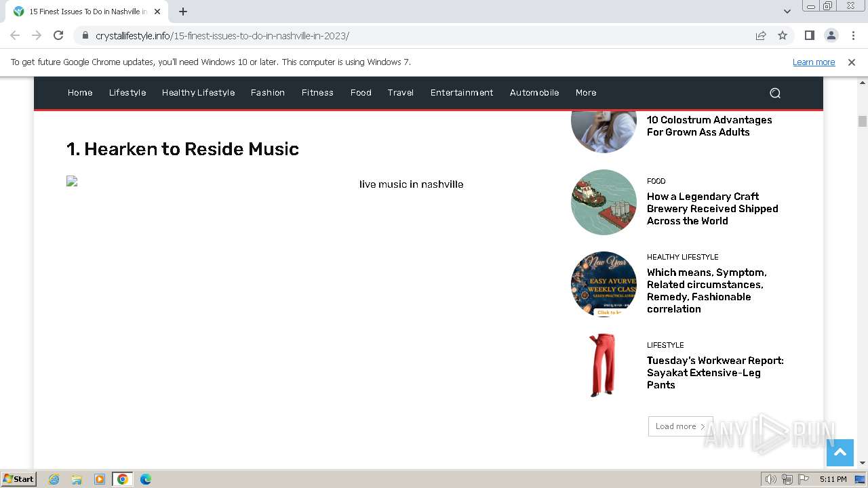Open the tab search dropdown arrow
This screenshot has width=868, height=488.
tap(787, 12)
